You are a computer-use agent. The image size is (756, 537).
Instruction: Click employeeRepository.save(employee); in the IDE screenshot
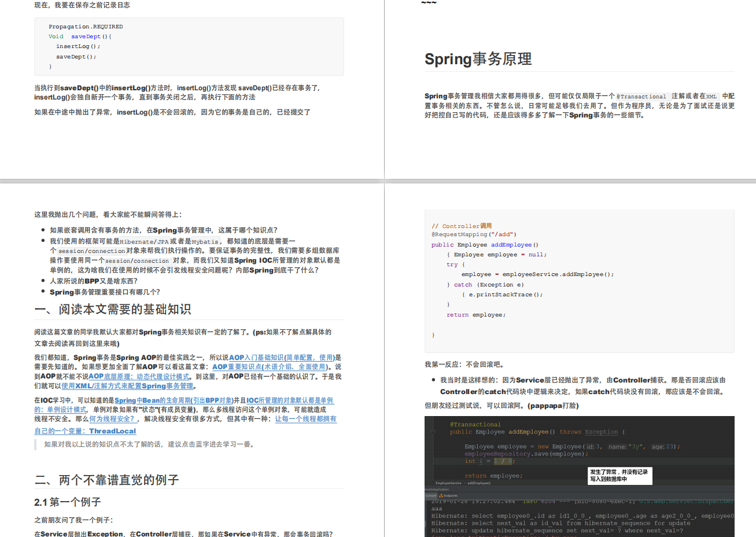pyautogui.click(x=526, y=454)
